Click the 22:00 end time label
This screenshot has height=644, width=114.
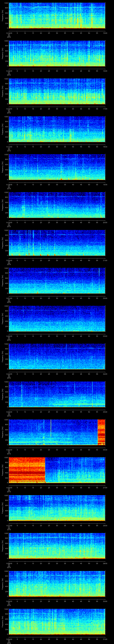pos(105,298)
